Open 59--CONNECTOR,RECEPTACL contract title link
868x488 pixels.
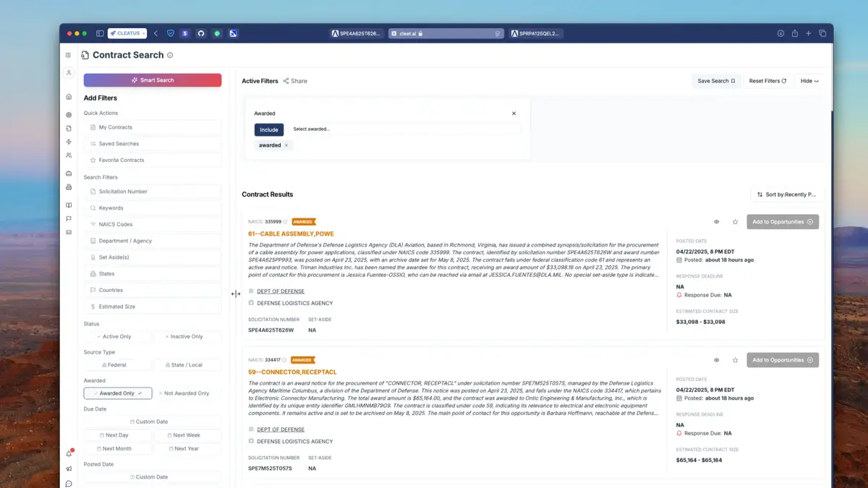(292, 372)
